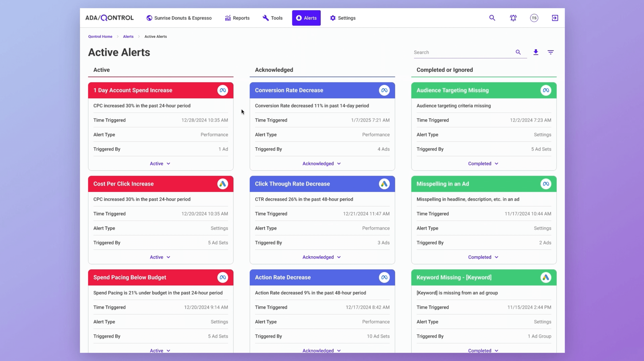Open the TS user avatar menu
This screenshot has height=361, width=644.
pyautogui.click(x=534, y=18)
